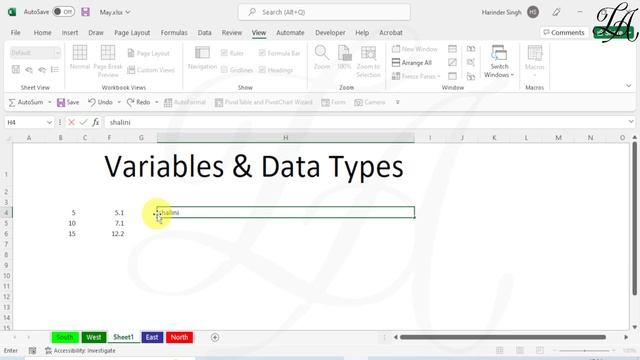Toggle the Headings checkbox
The image size is (640, 360).
(x=276, y=70)
